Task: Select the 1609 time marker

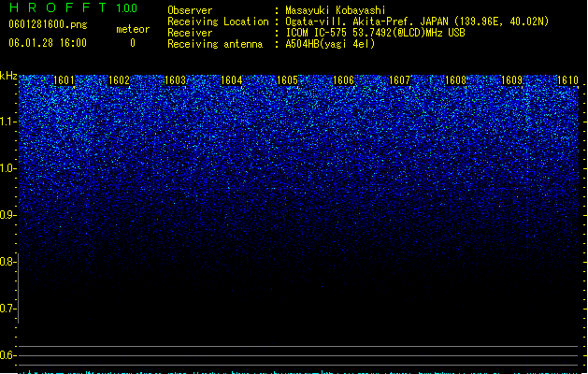Action: click(x=512, y=80)
